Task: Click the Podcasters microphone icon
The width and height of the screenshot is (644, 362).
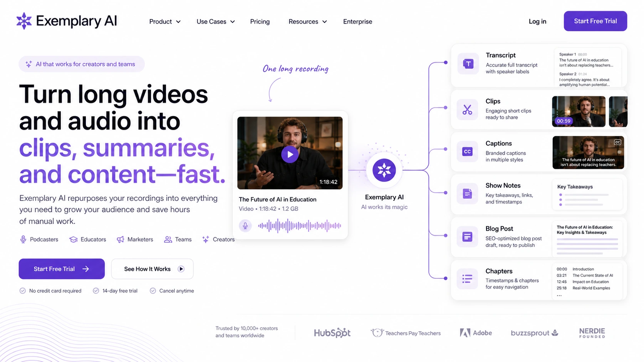Action: click(x=23, y=239)
